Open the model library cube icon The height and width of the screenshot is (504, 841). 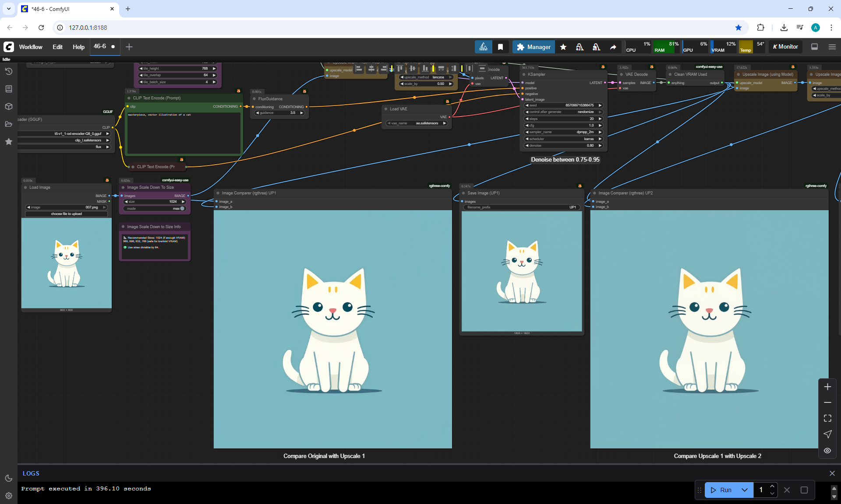click(8, 106)
